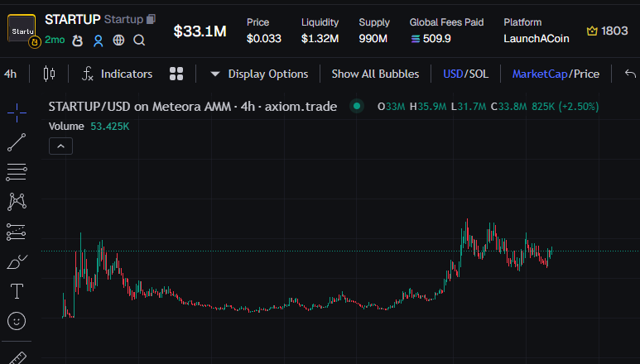Open the 4h timeframe selector
Screen dimensions: 640x364
coord(10,74)
